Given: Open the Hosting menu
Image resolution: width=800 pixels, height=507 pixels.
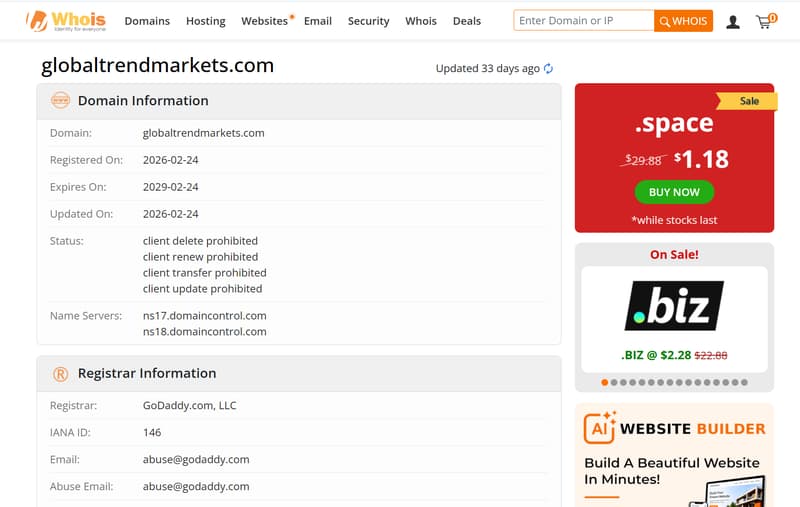Looking at the screenshot, I should pos(206,21).
